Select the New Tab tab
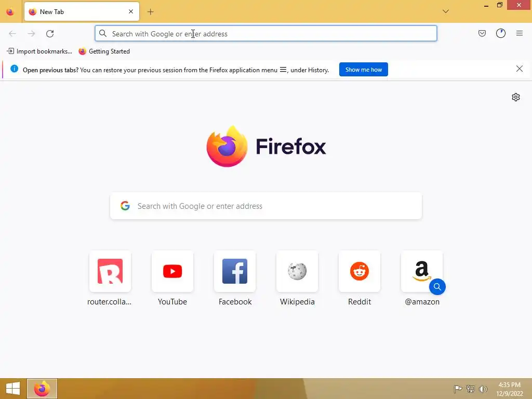The image size is (532, 399). (82, 11)
